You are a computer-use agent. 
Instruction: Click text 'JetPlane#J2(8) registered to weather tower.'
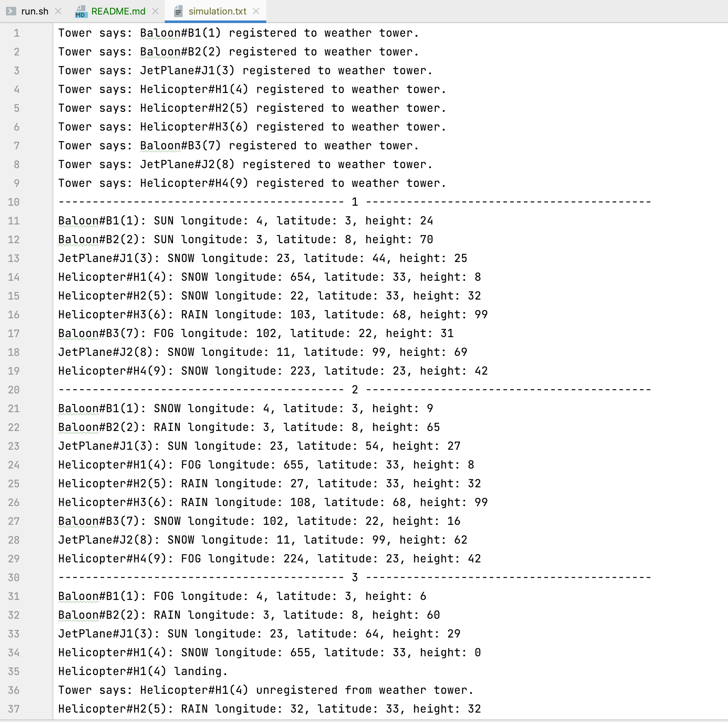tap(286, 165)
